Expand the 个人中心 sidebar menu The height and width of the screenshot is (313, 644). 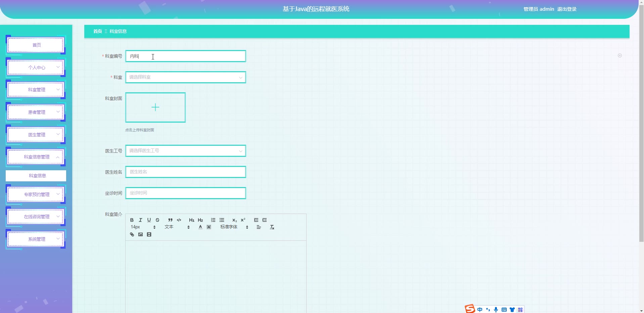(36, 68)
